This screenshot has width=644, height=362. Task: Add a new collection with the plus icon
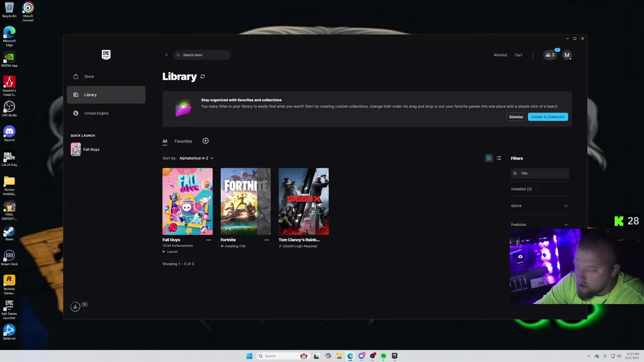205,141
